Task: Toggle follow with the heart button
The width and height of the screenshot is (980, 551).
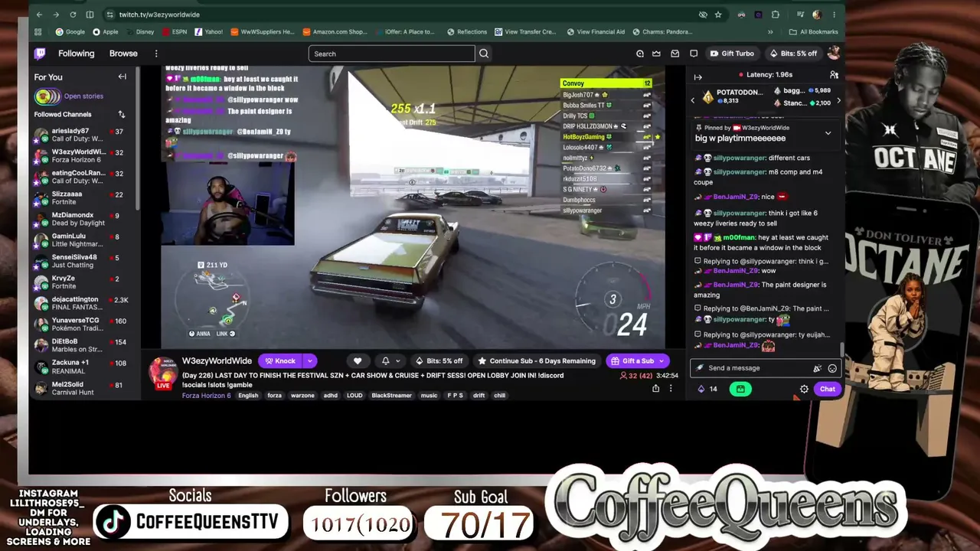Action: [358, 361]
